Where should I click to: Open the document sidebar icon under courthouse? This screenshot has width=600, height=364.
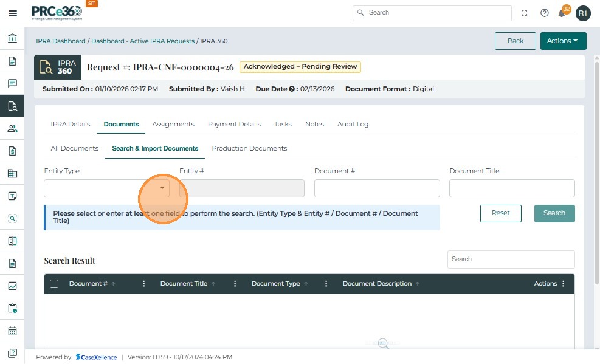pyautogui.click(x=12, y=61)
